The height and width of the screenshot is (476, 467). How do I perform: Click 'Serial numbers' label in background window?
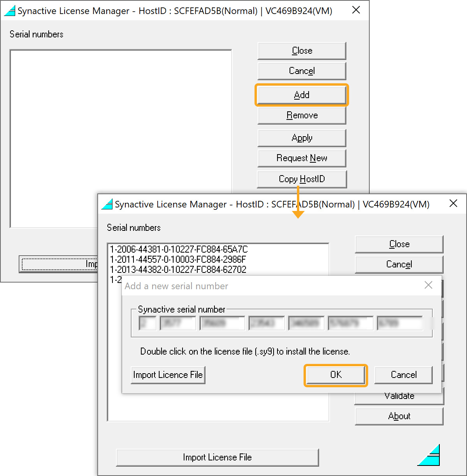pos(36,34)
